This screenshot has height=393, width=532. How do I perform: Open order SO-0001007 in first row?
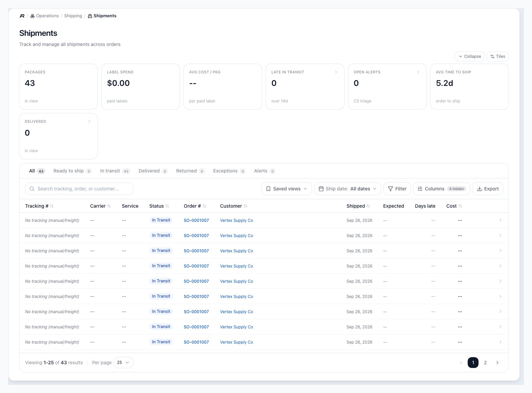point(196,221)
